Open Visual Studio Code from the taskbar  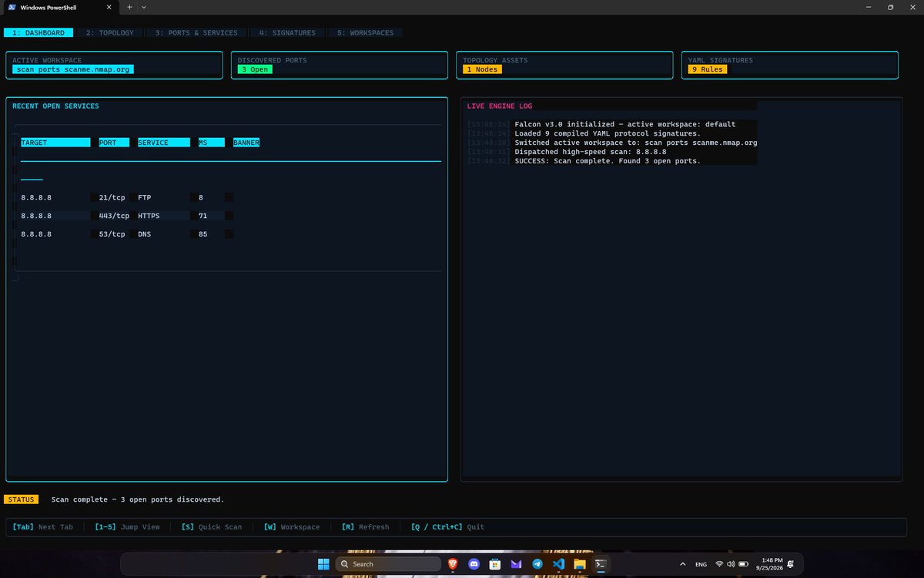[x=559, y=564]
